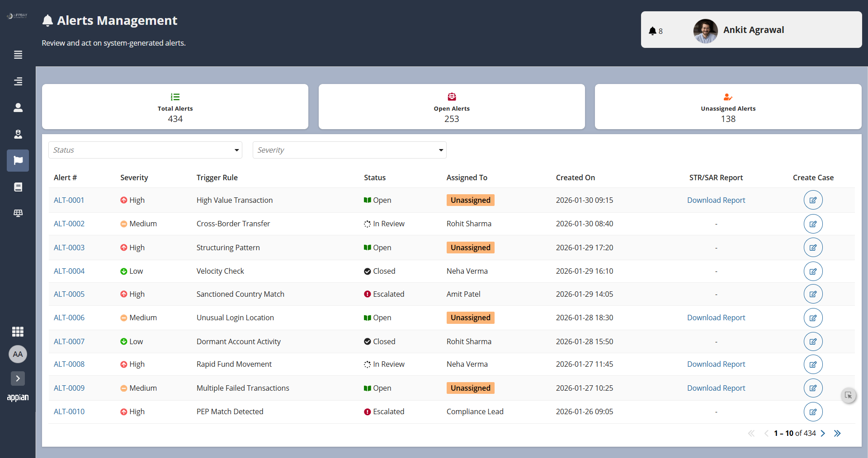Click the create case icon for ALT-0001
The image size is (868, 458).
pos(813,200)
